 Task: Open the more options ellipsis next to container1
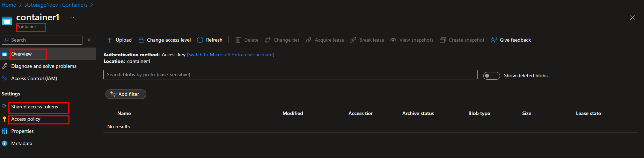[x=72, y=18]
